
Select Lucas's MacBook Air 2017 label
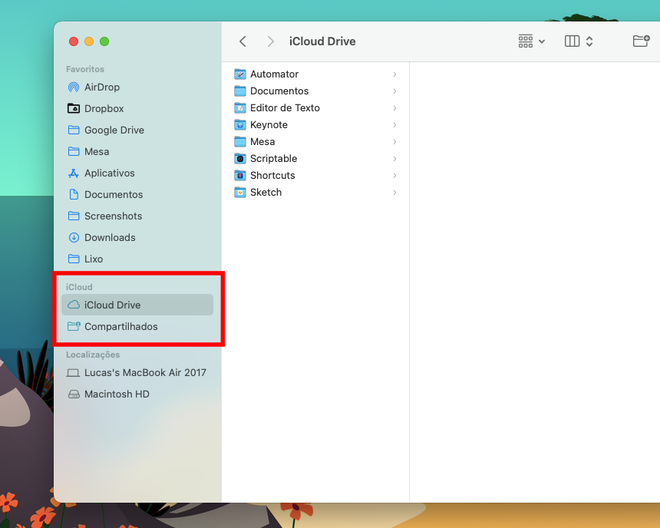point(145,373)
